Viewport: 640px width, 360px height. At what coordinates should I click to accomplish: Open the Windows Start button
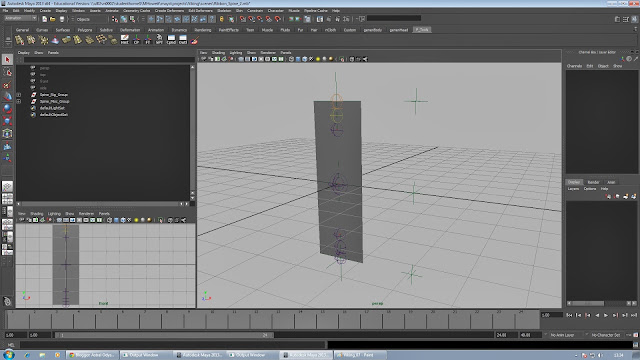[x=9, y=355]
